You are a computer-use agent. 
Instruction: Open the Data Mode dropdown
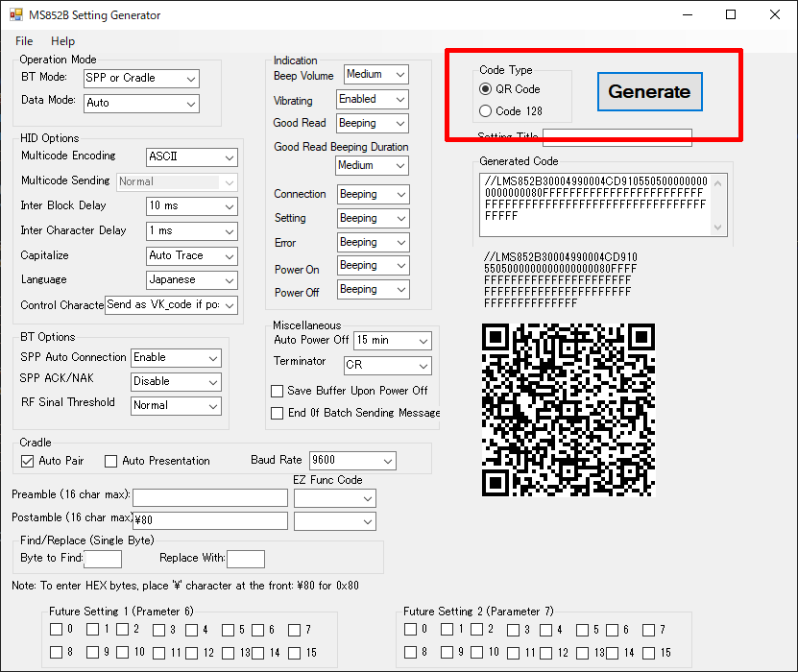pos(141,104)
